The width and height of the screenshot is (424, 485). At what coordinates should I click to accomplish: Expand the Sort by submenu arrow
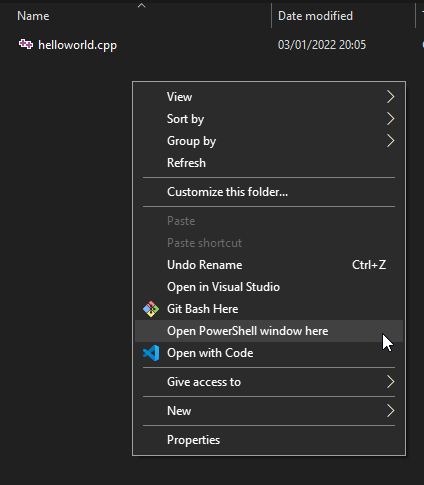click(x=390, y=119)
